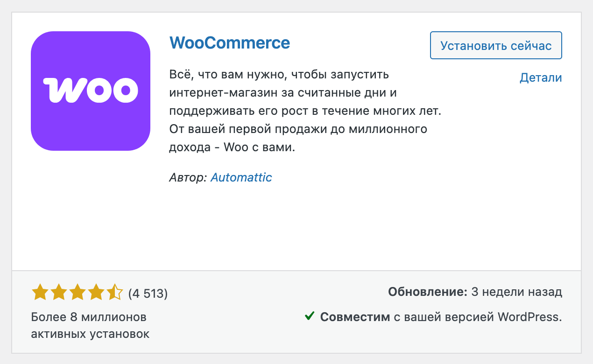
Task: Click "Более 8 миллионов активных установок" text
Action: pyautogui.click(x=90, y=326)
